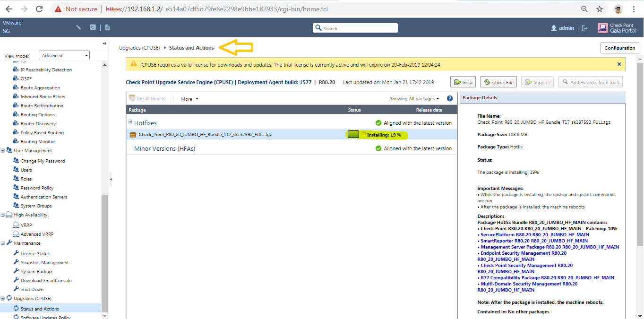This screenshot has width=644, height=319.
Task: Click the Import Package button
Action: pyautogui.click(x=537, y=82)
